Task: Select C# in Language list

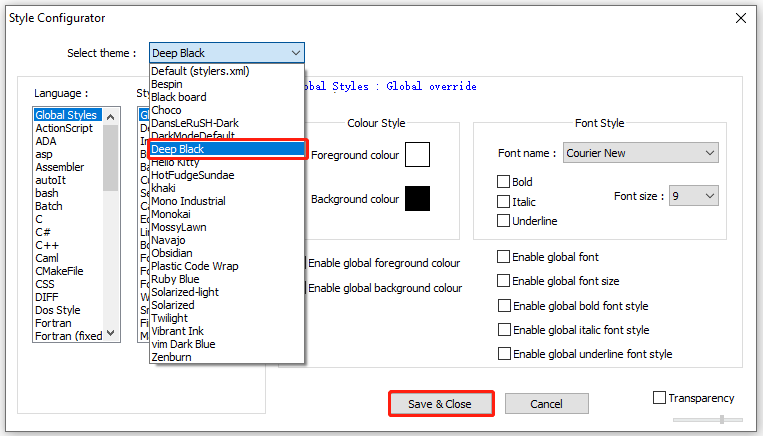Action: click(x=68, y=232)
